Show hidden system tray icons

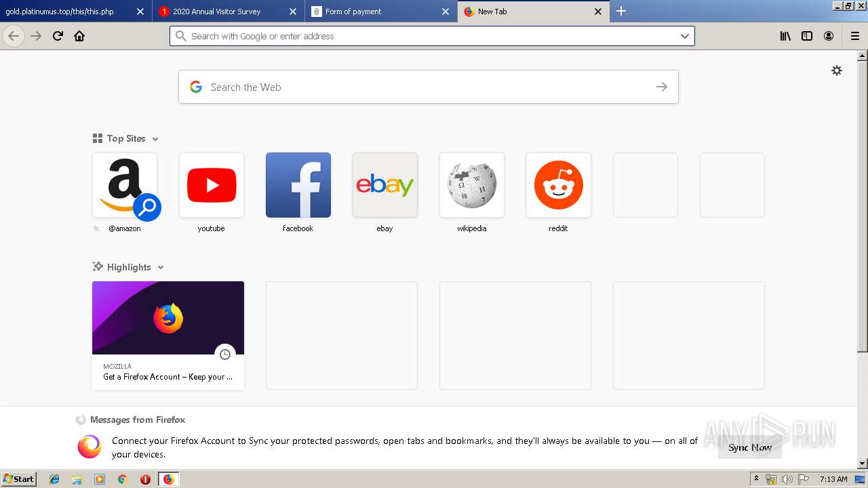coord(756,479)
